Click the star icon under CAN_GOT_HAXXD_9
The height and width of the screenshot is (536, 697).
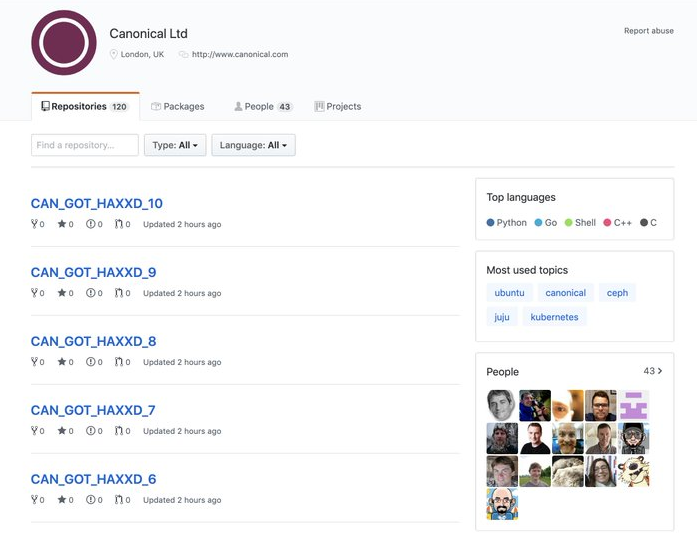click(62, 292)
